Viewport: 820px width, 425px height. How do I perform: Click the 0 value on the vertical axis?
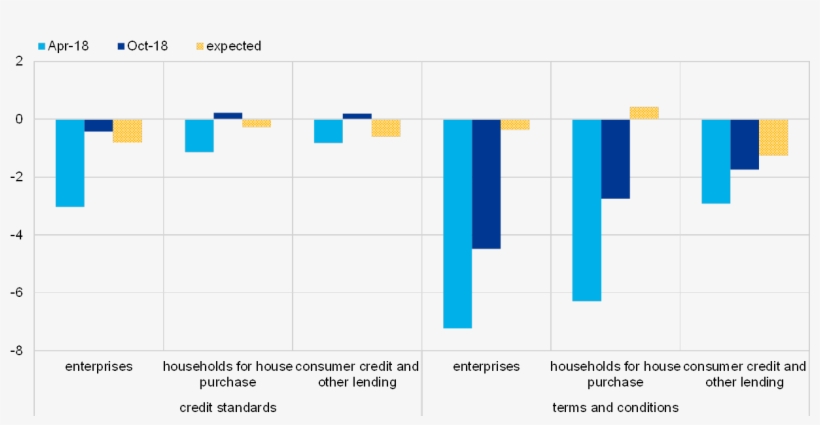point(19,119)
